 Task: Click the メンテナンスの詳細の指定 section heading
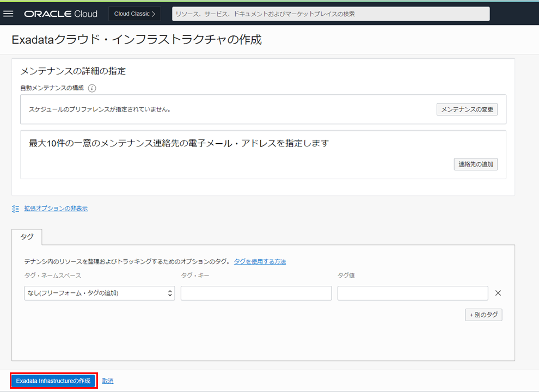[x=73, y=71]
